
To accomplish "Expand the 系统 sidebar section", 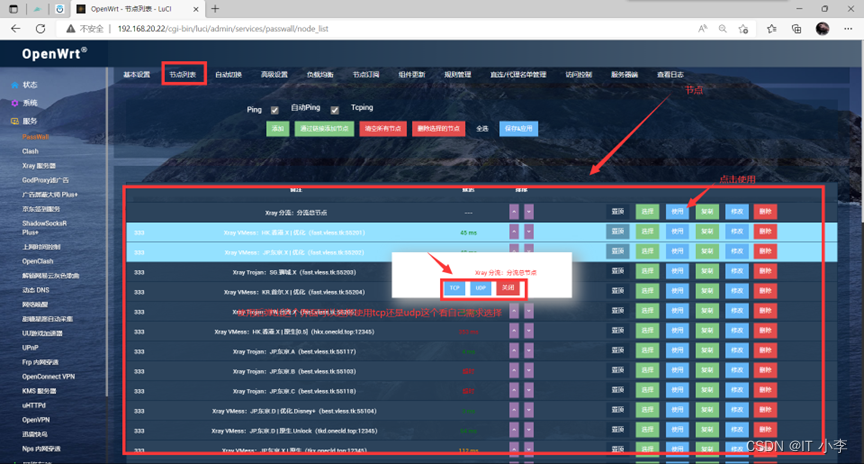I will click(30, 103).
